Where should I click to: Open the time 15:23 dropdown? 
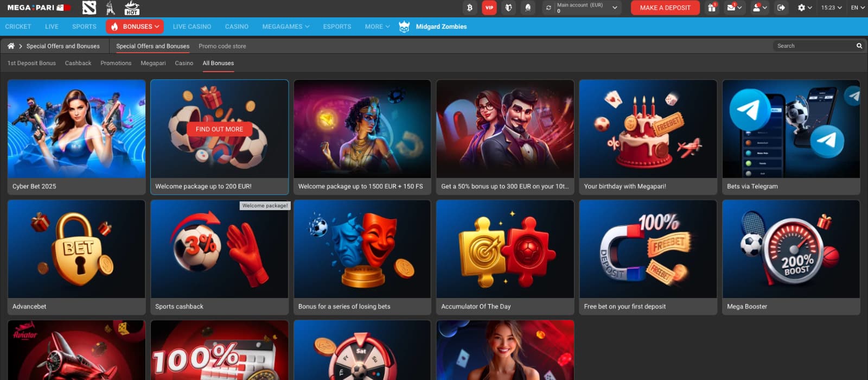click(831, 8)
